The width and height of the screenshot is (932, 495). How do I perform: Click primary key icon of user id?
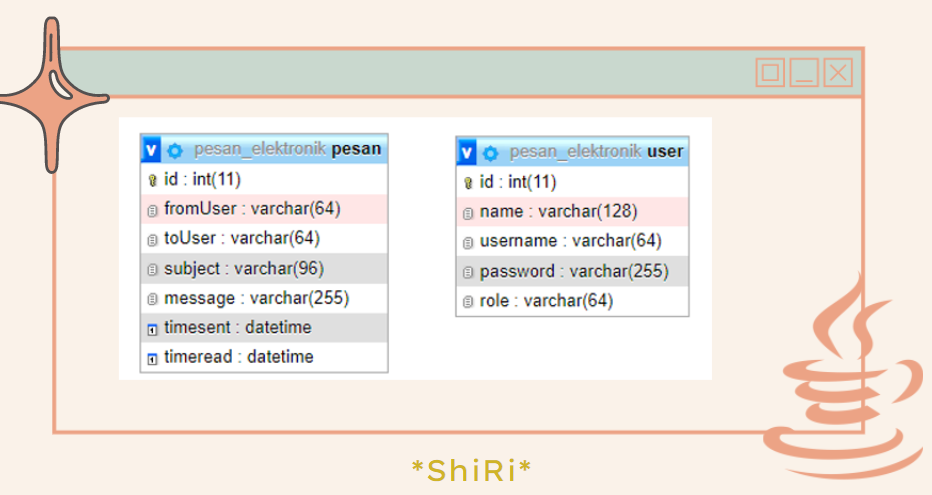[468, 183]
